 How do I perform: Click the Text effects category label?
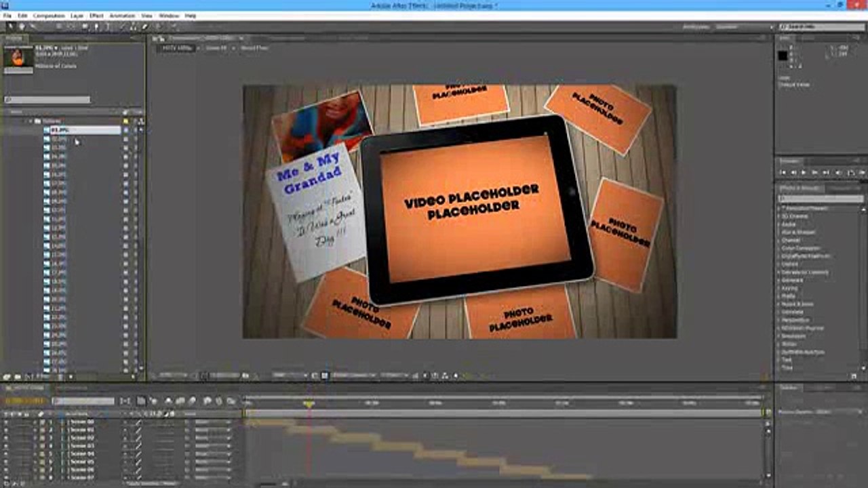[786, 360]
